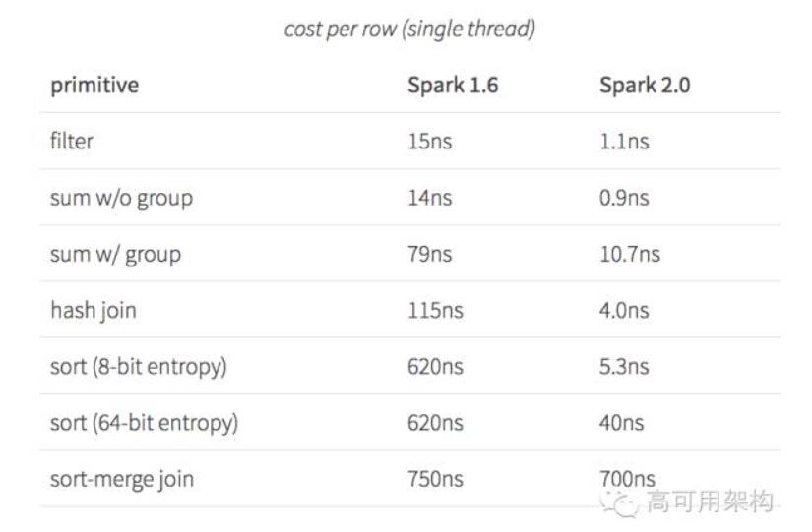Click the 115ns hash join value
The width and height of the screenshot is (812, 532).
pyautogui.click(x=435, y=311)
